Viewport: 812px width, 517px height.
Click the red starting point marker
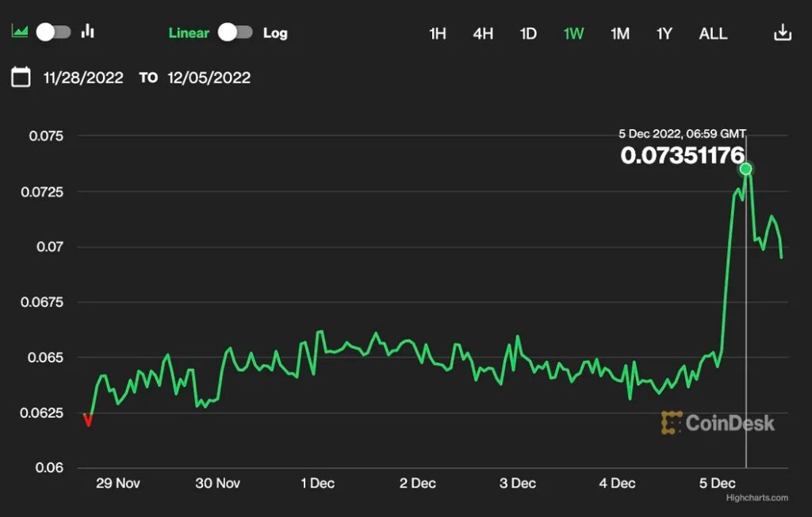click(88, 420)
